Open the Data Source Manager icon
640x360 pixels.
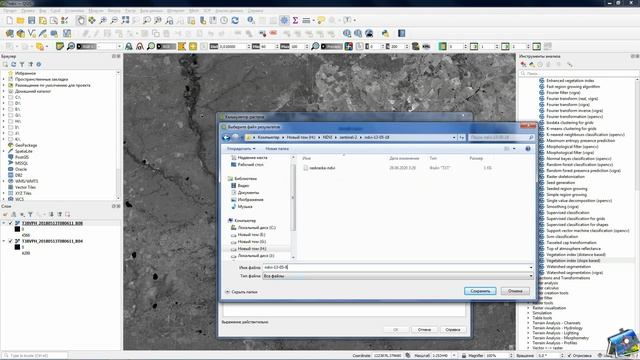click(x=9, y=33)
